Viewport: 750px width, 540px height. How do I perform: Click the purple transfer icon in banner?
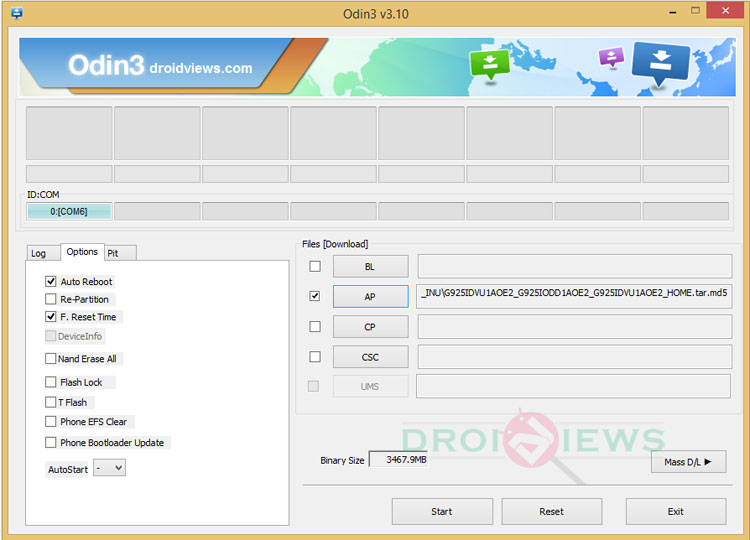tap(611, 58)
